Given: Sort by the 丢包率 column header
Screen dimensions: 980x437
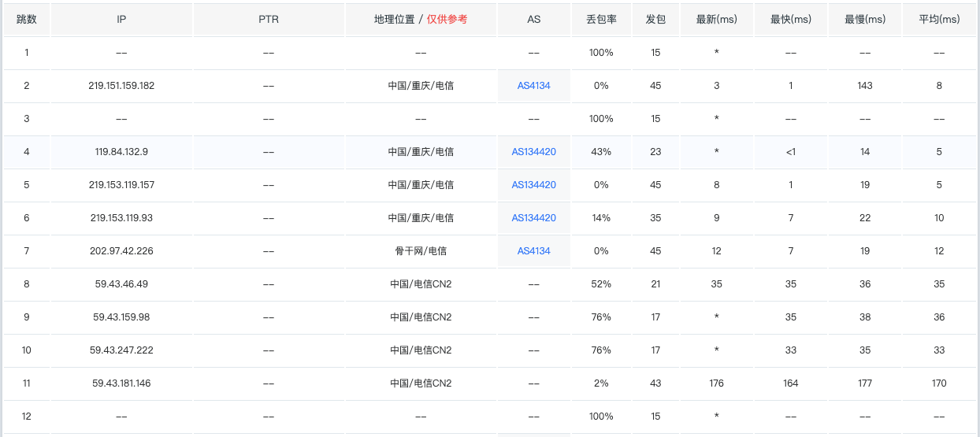Looking at the screenshot, I should click(x=601, y=20).
